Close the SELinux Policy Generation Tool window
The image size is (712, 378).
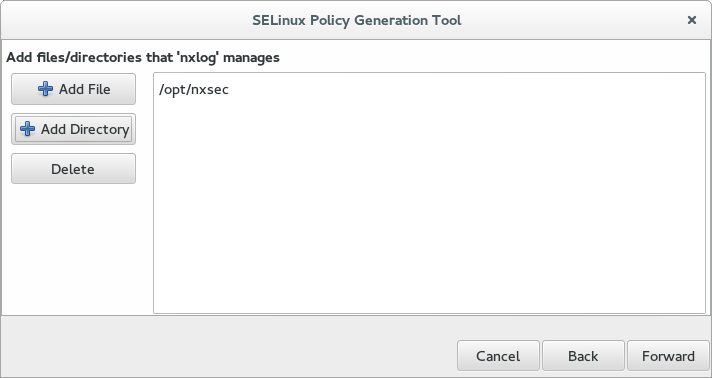click(x=692, y=20)
